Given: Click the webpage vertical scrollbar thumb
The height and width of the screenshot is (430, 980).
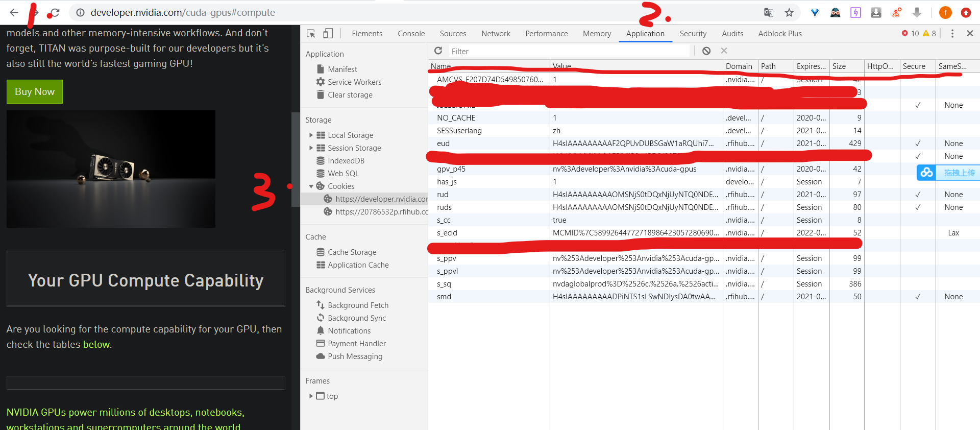Looking at the screenshot, I should click(296, 159).
